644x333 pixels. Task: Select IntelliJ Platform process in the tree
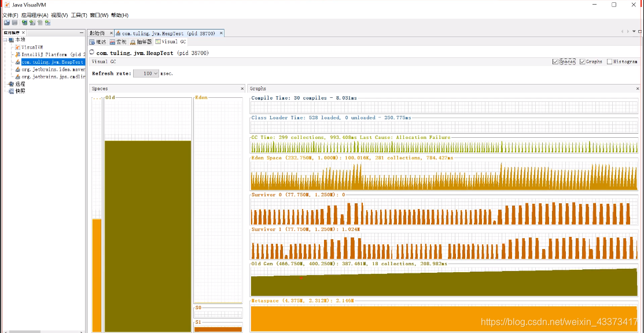click(x=49, y=54)
